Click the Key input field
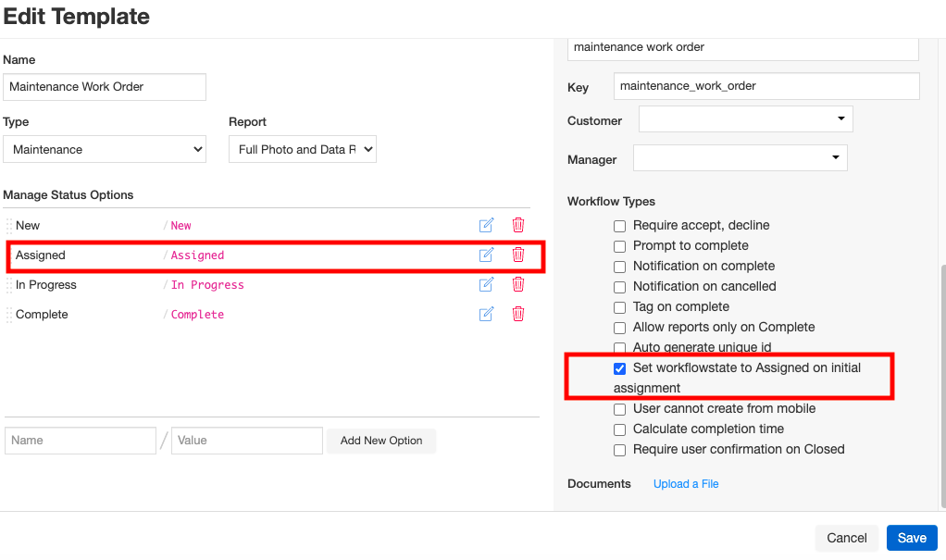 pyautogui.click(x=766, y=86)
